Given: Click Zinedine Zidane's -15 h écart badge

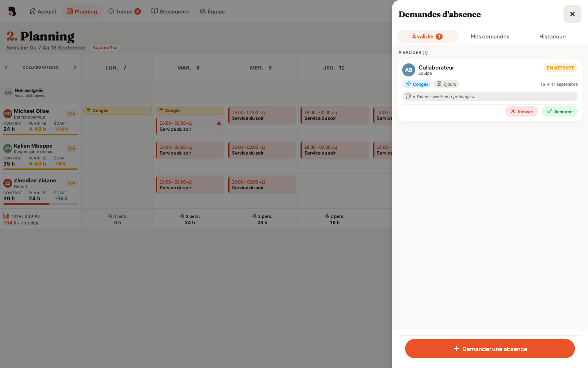Looking at the screenshot, I should pyautogui.click(x=62, y=199).
